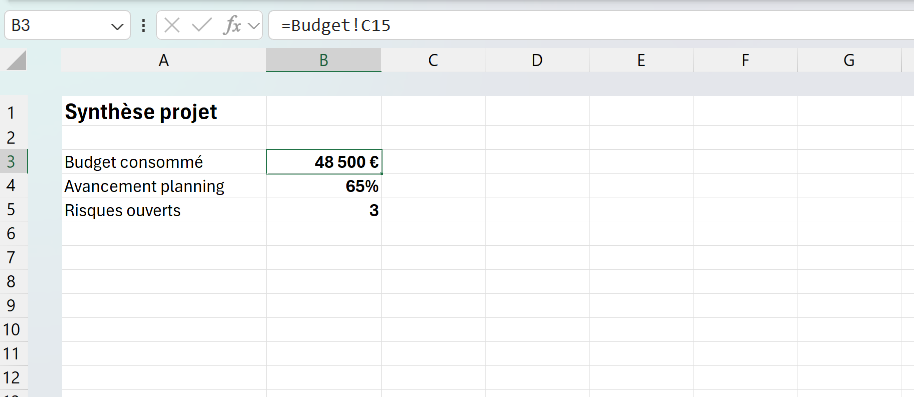This screenshot has height=397, width=914.
Task: Expand the chevron next to fx
Action: (254, 26)
